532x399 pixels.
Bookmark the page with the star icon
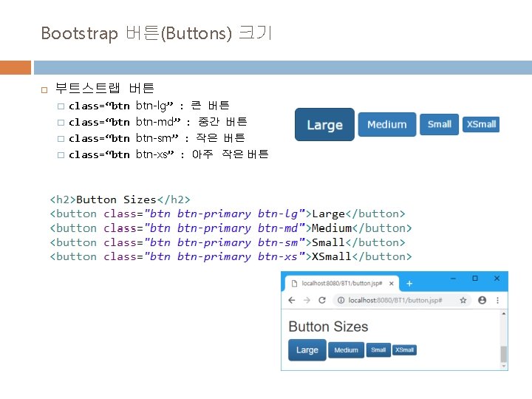click(463, 300)
